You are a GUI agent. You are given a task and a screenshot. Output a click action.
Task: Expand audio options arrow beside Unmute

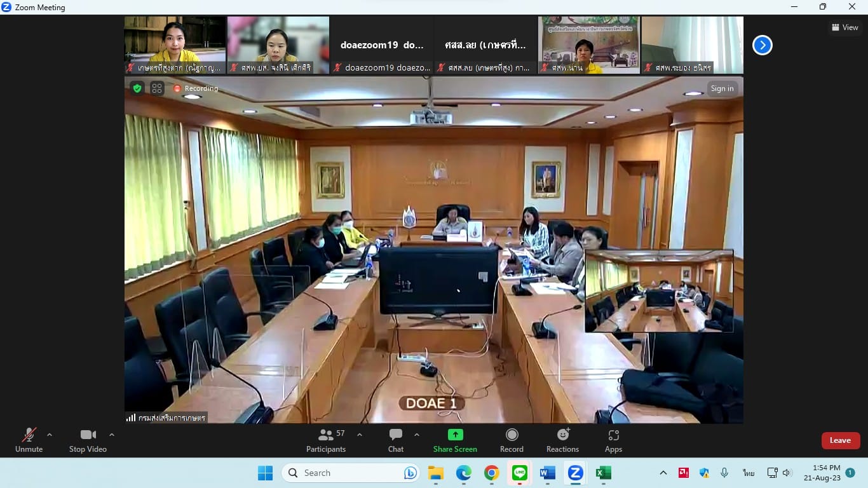coord(50,435)
